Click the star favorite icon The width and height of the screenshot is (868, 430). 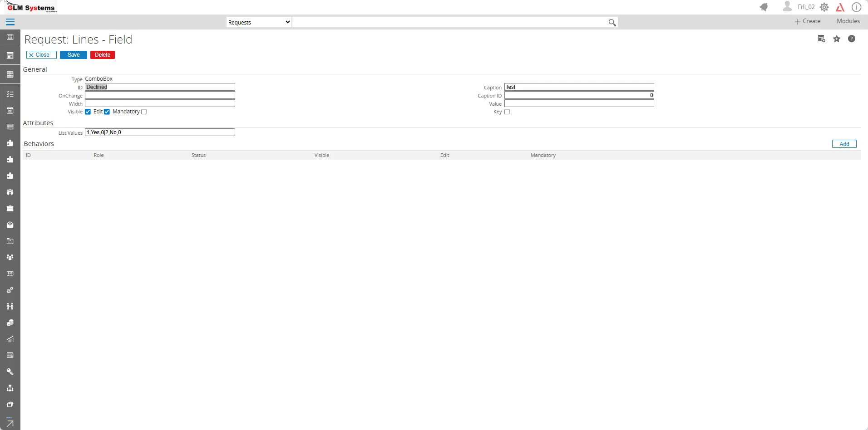tap(837, 39)
